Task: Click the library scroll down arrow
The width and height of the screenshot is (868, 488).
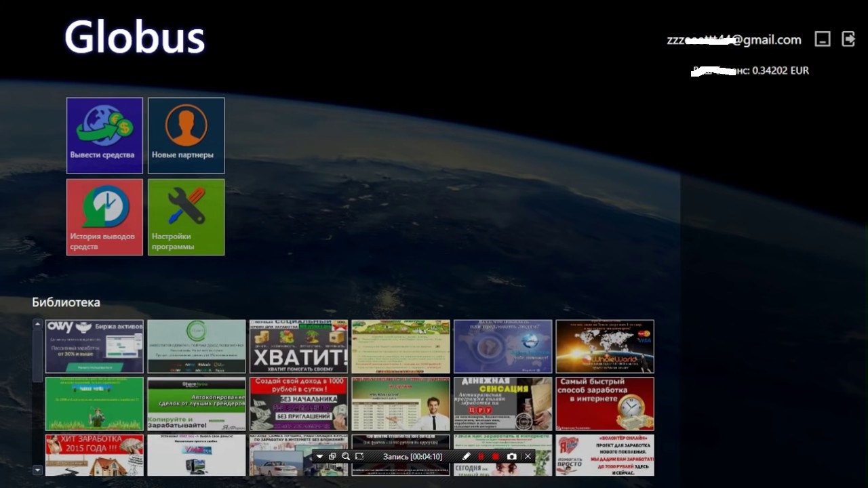Action: tap(38, 470)
